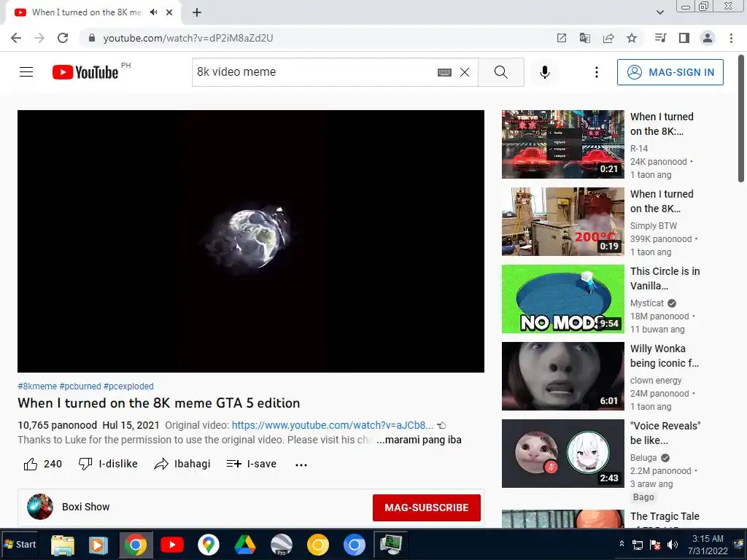Click the address bar URL

click(188, 38)
